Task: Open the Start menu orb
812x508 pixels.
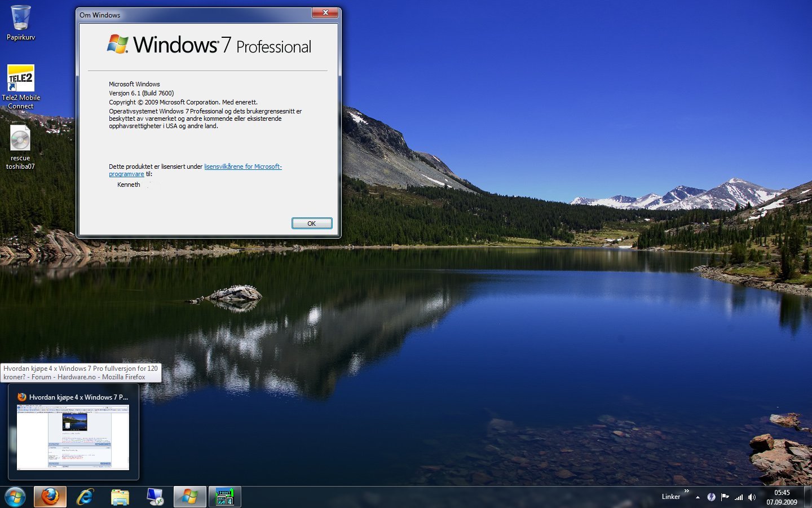Action: click(15, 497)
